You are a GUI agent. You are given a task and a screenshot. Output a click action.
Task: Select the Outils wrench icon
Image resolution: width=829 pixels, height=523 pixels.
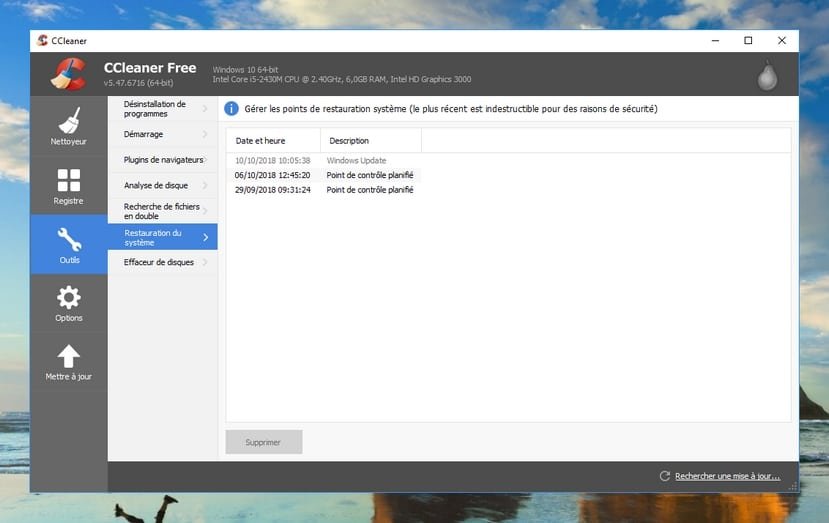coord(69,244)
